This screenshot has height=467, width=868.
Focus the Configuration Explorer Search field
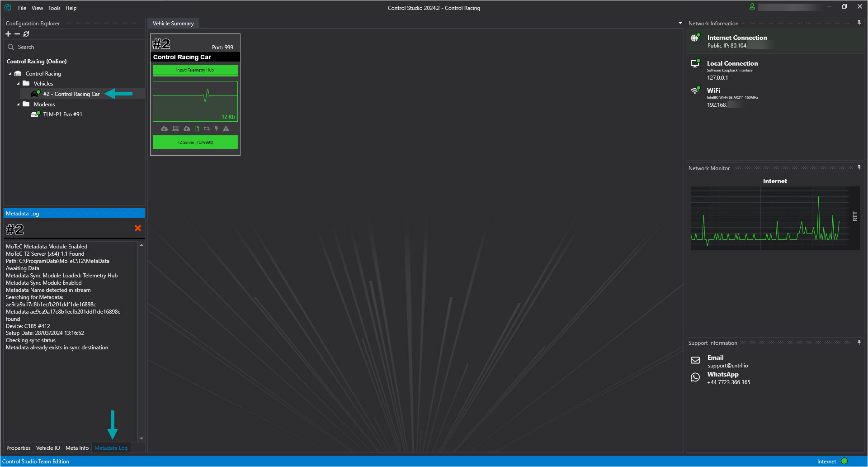pos(75,47)
